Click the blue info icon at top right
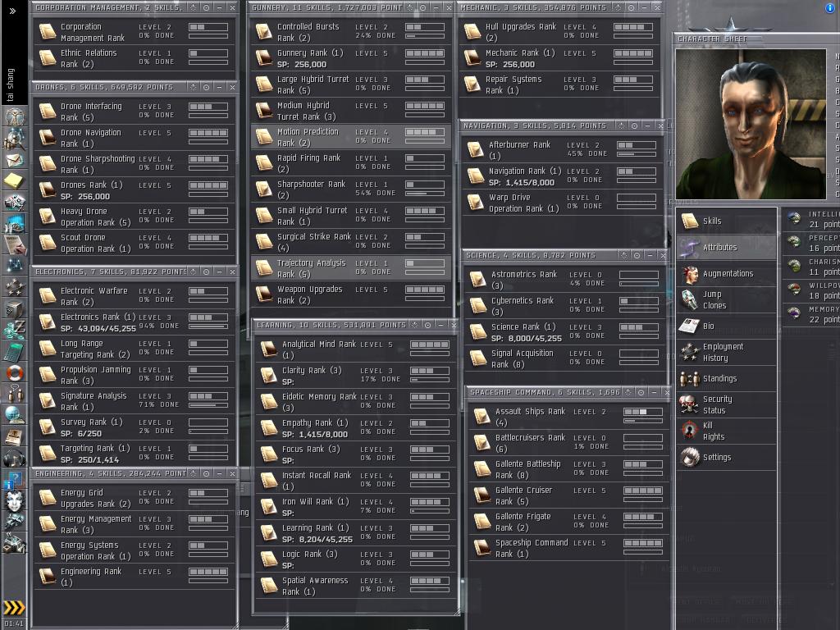 coord(830,7)
